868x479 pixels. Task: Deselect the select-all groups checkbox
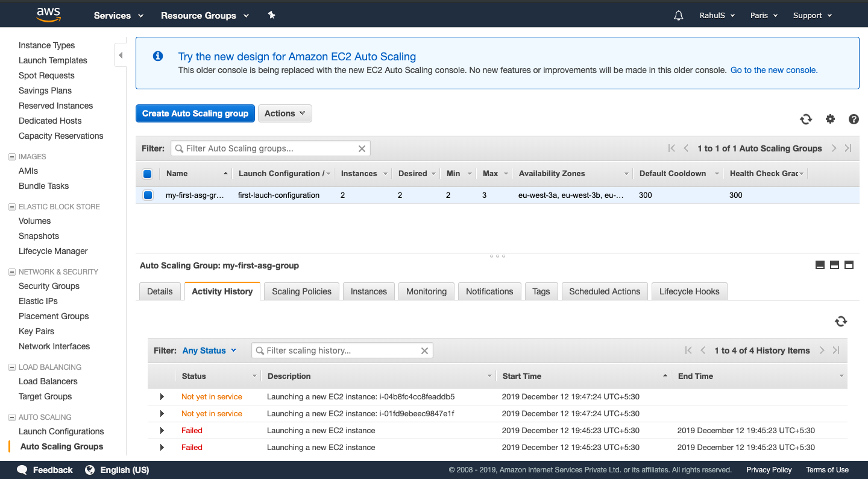(x=148, y=173)
